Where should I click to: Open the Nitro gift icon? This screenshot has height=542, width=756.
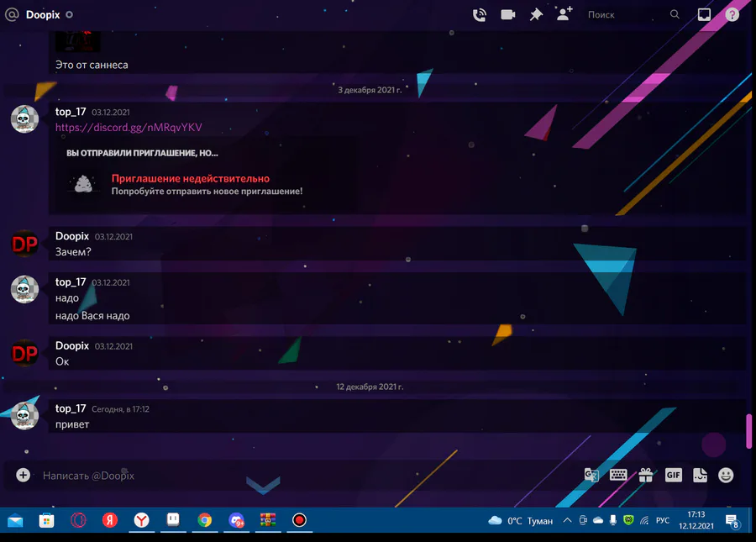(x=646, y=475)
